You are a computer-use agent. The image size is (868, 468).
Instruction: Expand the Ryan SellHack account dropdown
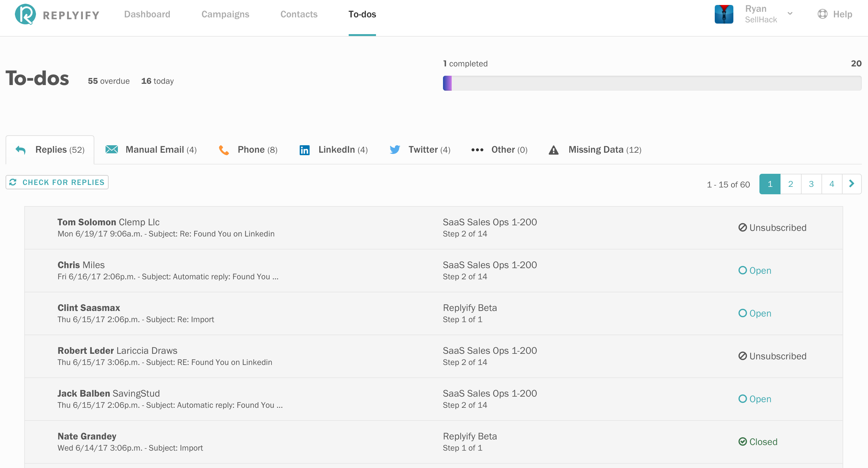pos(790,14)
